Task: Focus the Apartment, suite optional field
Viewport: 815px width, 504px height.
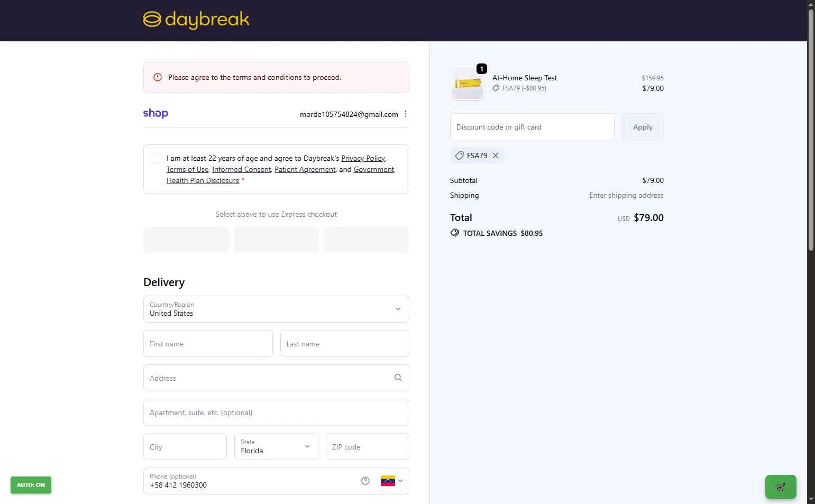Action: click(276, 412)
